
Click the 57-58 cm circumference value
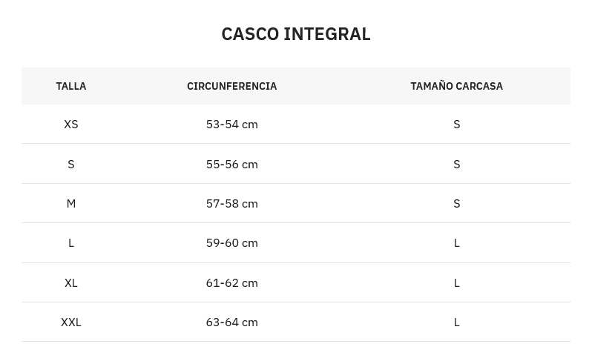(x=231, y=203)
